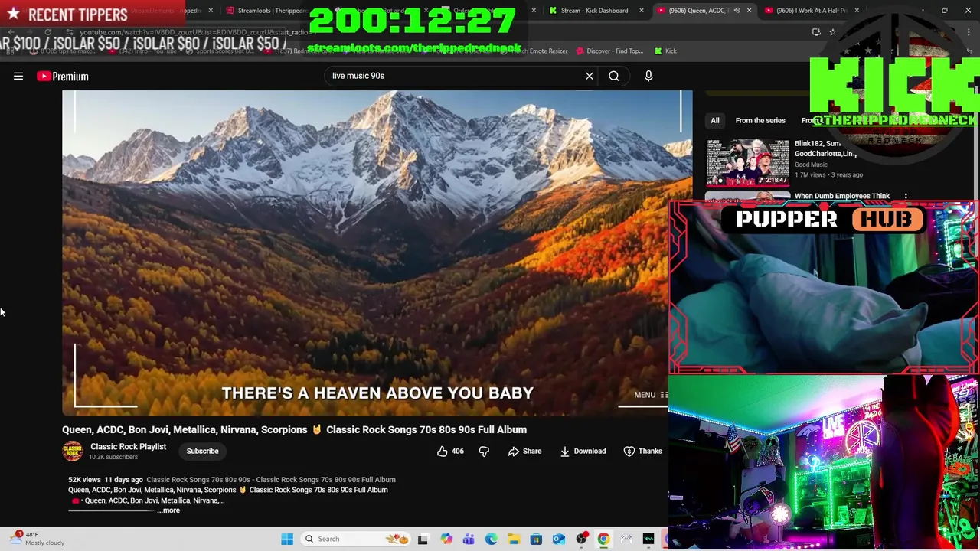Viewport: 980px width, 551px height.
Task: Bookmark this page star icon
Action: [x=832, y=32]
